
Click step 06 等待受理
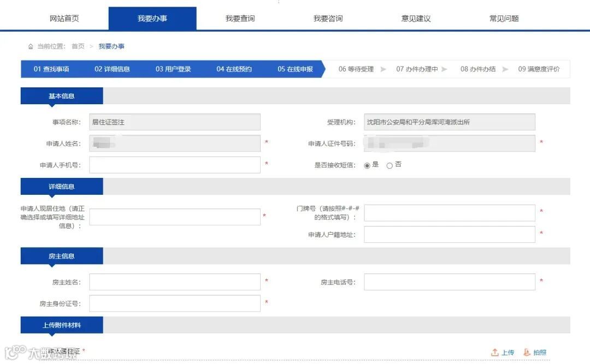(356, 69)
